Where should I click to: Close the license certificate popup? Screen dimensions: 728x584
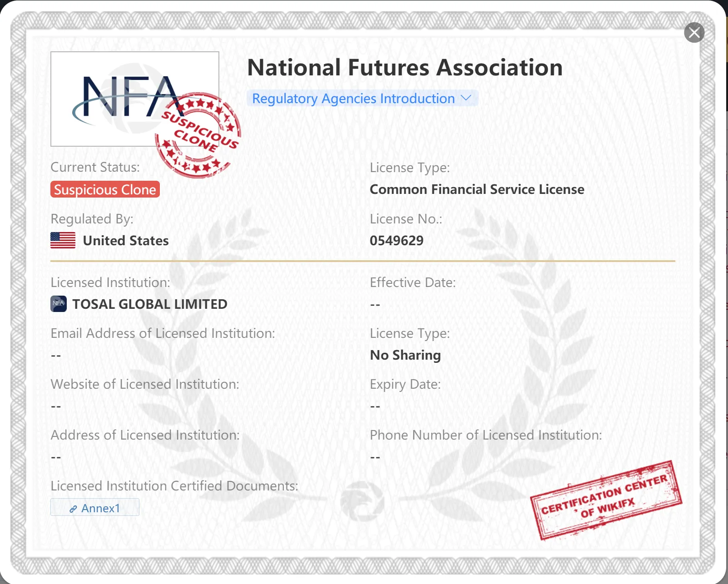[694, 33]
